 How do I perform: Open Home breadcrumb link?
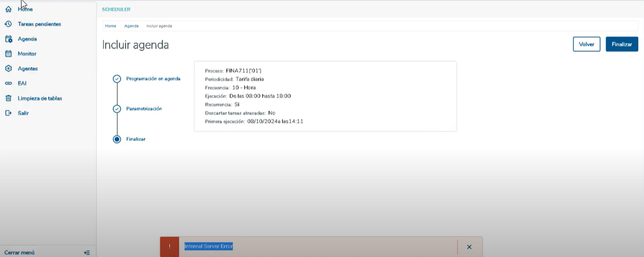coord(110,26)
